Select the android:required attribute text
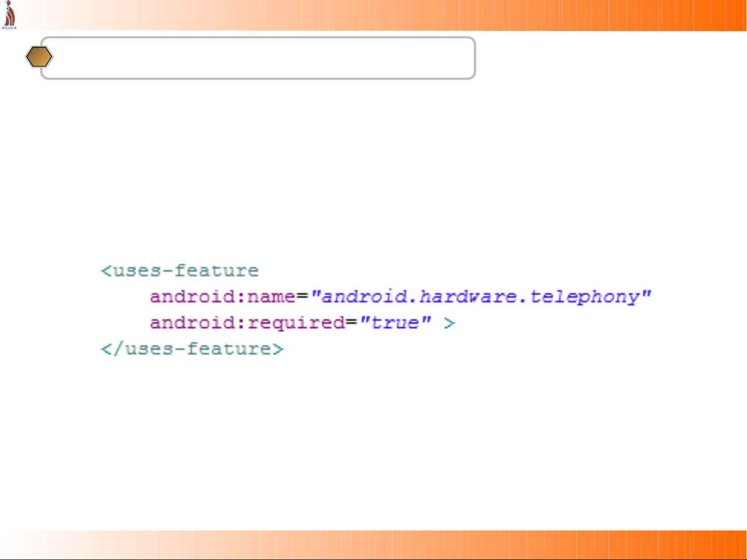This screenshot has width=747, height=560. click(247, 323)
